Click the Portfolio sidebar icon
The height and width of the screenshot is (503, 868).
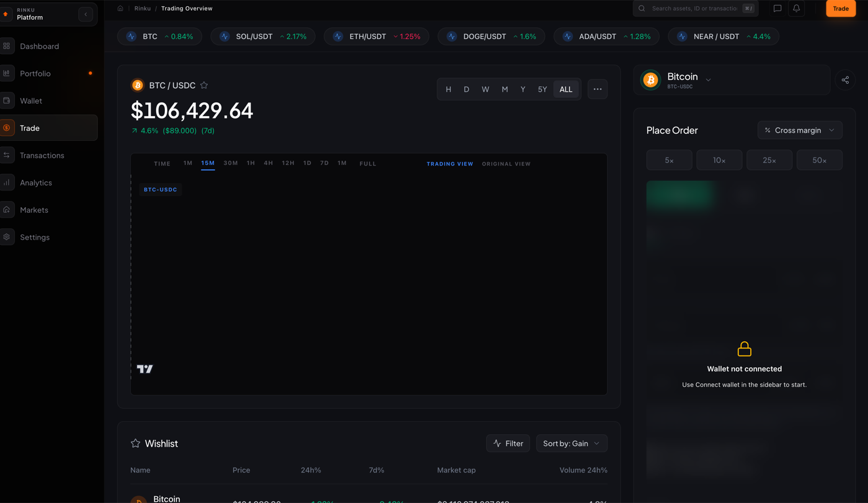click(7, 73)
